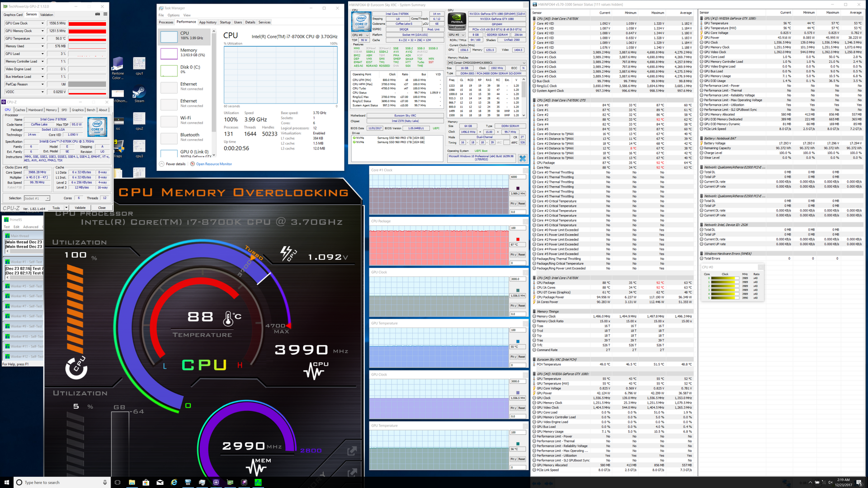Click Reset on the Core #1 Clock graph
Viewport: 868px width, 488px height.
pyautogui.click(x=521, y=204)
